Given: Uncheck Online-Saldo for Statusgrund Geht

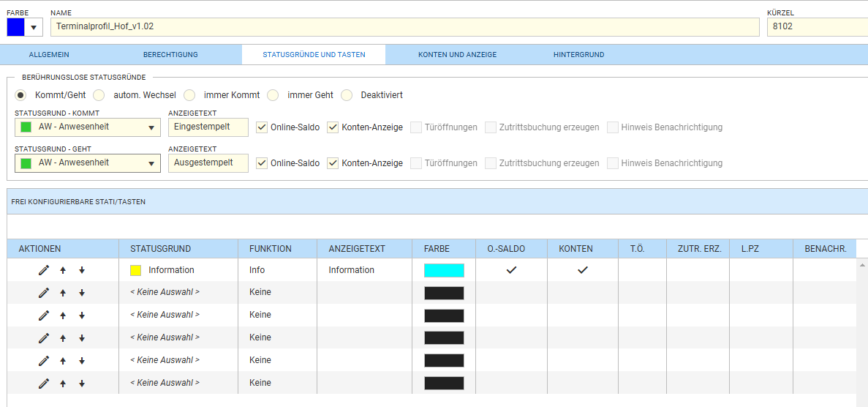Looking at the screenshot, I should 262,163.
